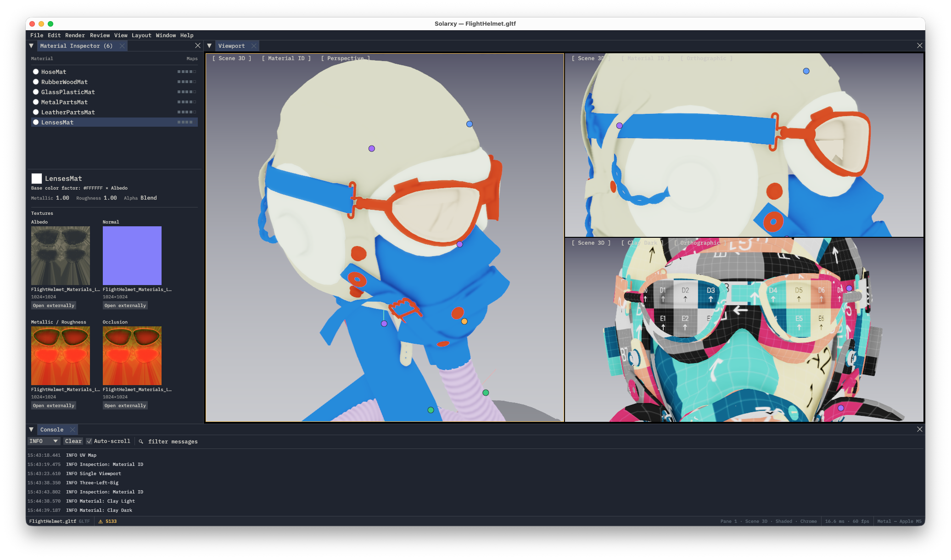
Task: Open the Review menu
Action: [x=100, y=35]
